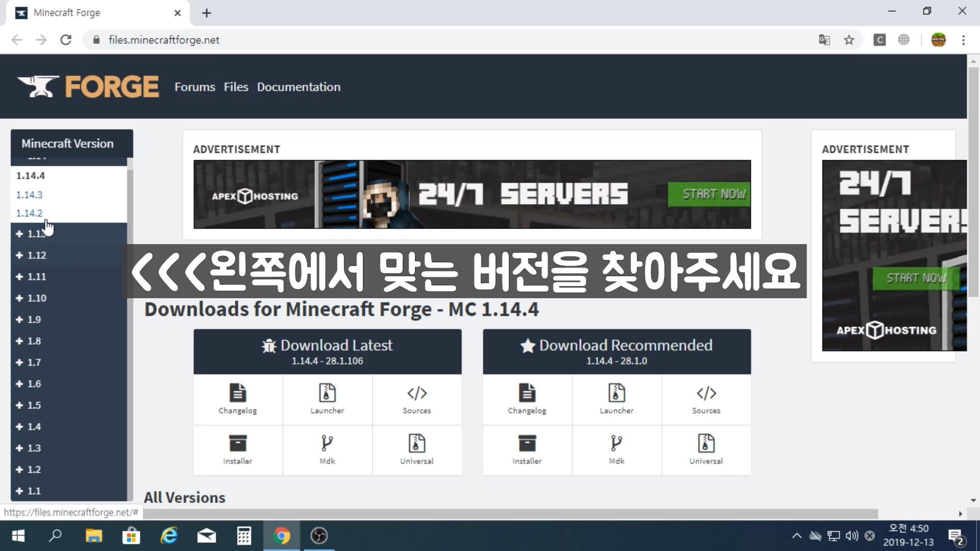Open OBS Studio from the taskbar
980x551 pixels.
click(319, 536)
